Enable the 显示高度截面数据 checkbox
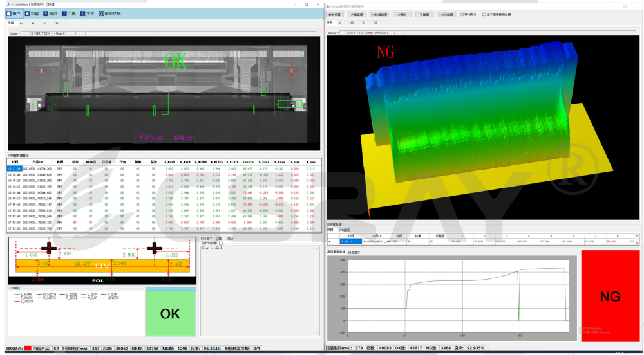The width and height of the screenshot is (644, 355). tap(484, 14)
